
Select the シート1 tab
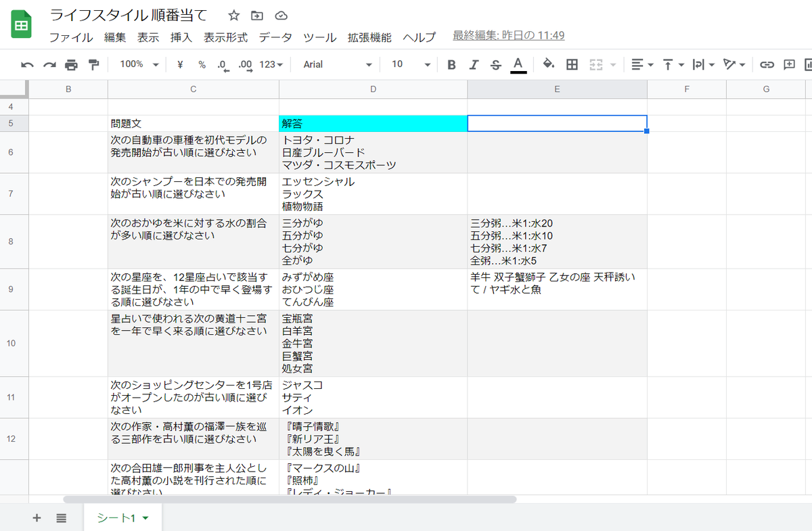(122, 518)
